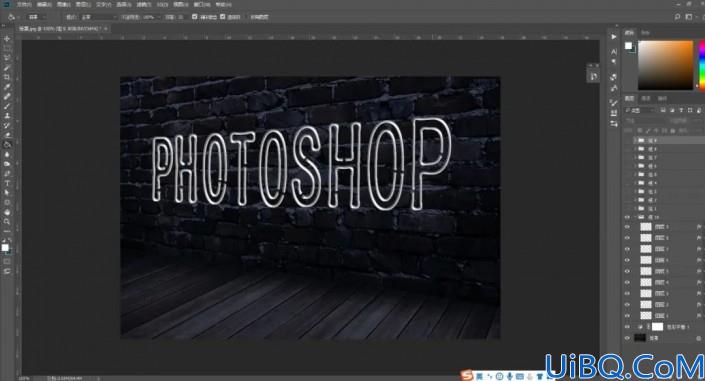The image size is (705, 381).
Task: Hide the Background layer via eye icon
Action: tap(627, 338)
